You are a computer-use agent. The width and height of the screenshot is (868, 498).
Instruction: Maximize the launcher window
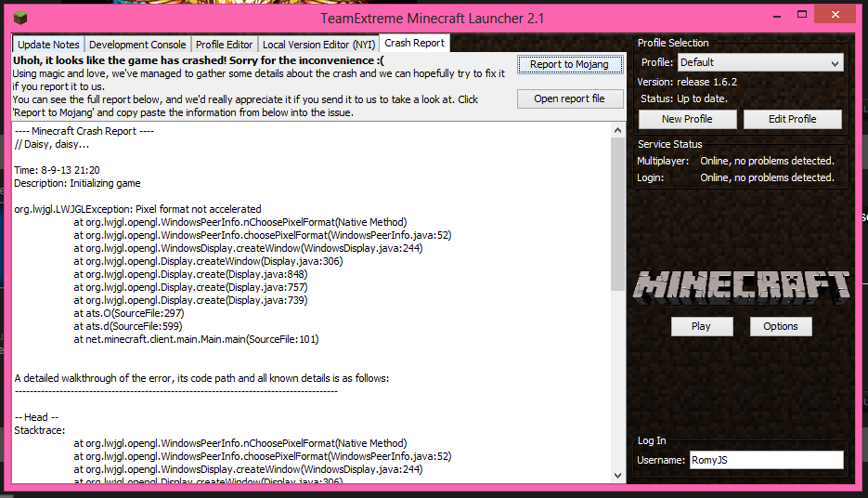[802, 15]
